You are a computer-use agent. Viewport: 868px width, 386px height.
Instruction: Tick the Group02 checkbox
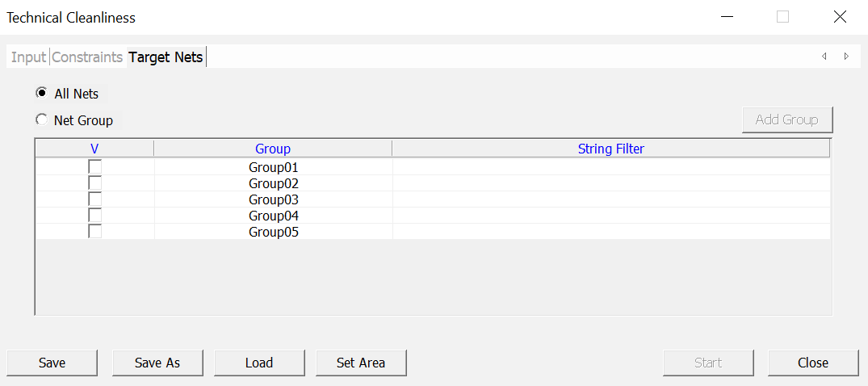pos(95,183)
